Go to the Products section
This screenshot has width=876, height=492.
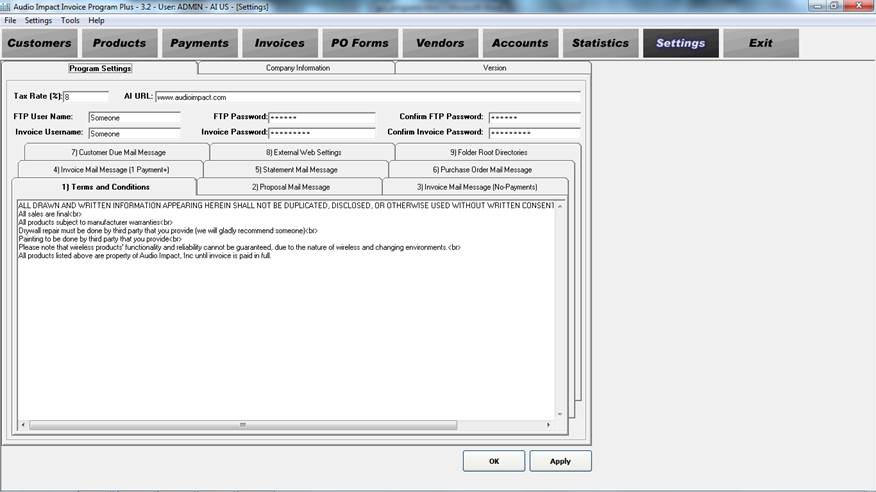(120, 43)
